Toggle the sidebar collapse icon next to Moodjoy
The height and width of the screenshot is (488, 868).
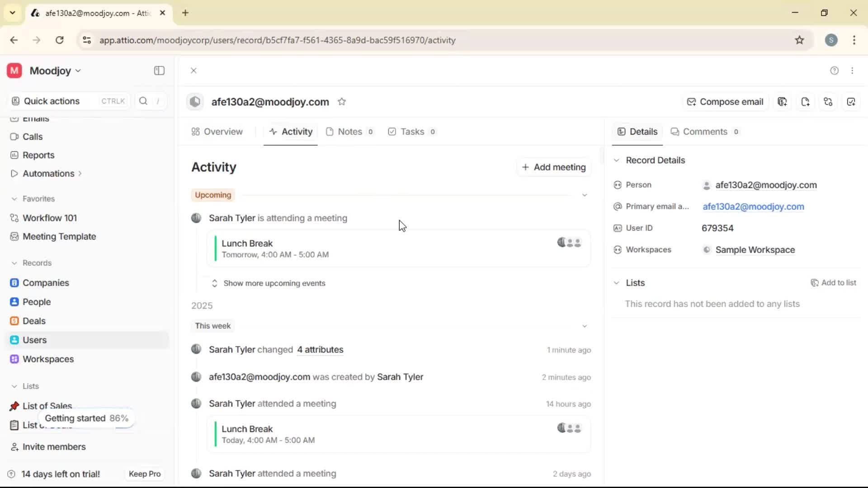point(159,70)
